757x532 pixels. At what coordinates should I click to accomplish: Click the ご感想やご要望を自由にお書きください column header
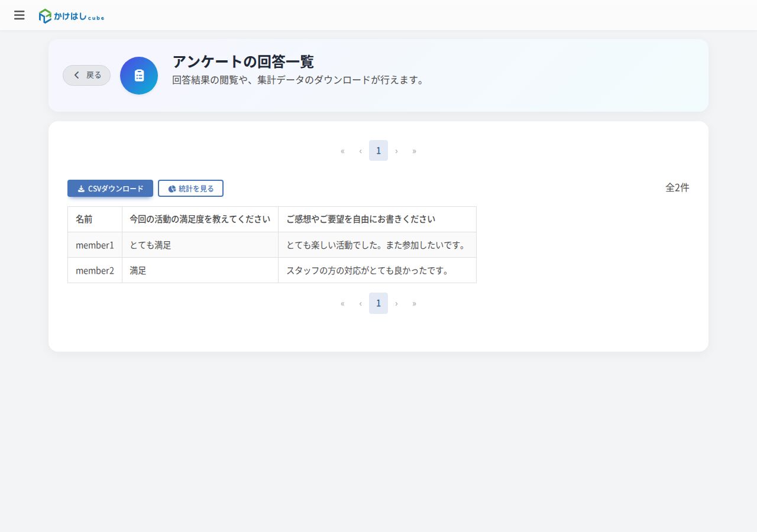pos(377,219)
